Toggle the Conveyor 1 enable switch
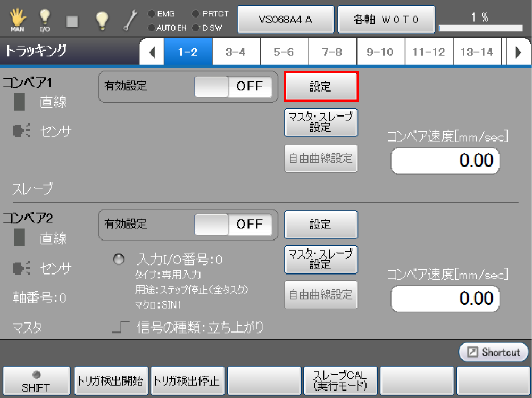The height and width of the screenshot is (398, 532). coord(233,87)
